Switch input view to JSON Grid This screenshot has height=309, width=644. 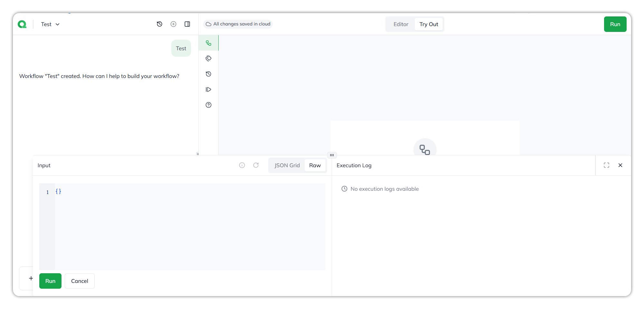tap(287, 165)
